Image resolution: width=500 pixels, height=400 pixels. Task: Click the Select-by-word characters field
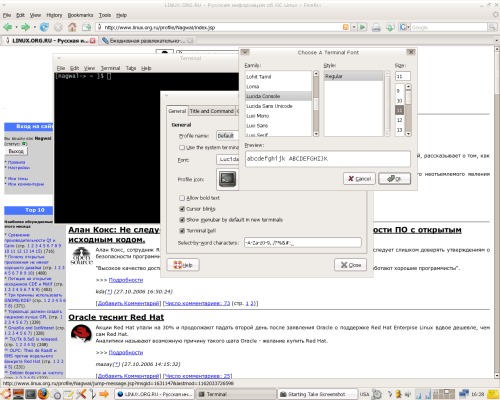click(303, 243)
